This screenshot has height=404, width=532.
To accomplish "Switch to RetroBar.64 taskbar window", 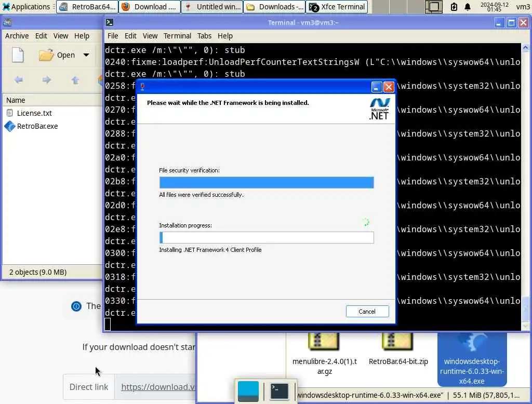I will pos(87,7).
